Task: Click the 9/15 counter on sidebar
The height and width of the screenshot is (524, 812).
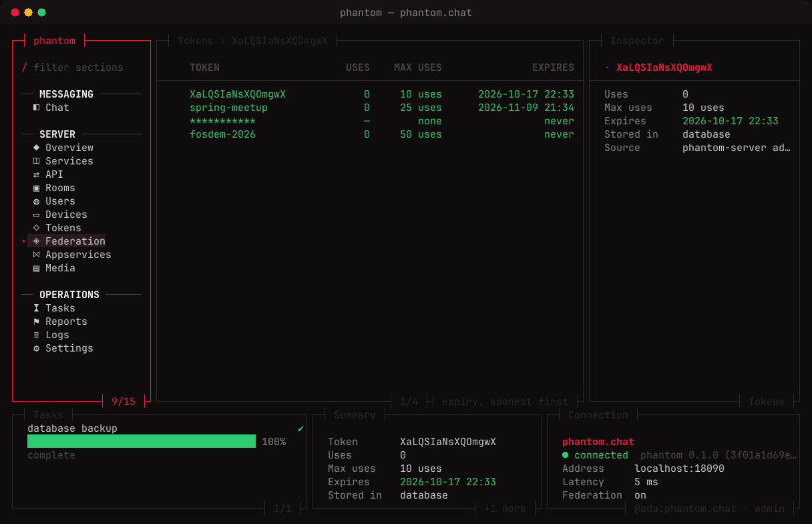Action: coord(124,402)
